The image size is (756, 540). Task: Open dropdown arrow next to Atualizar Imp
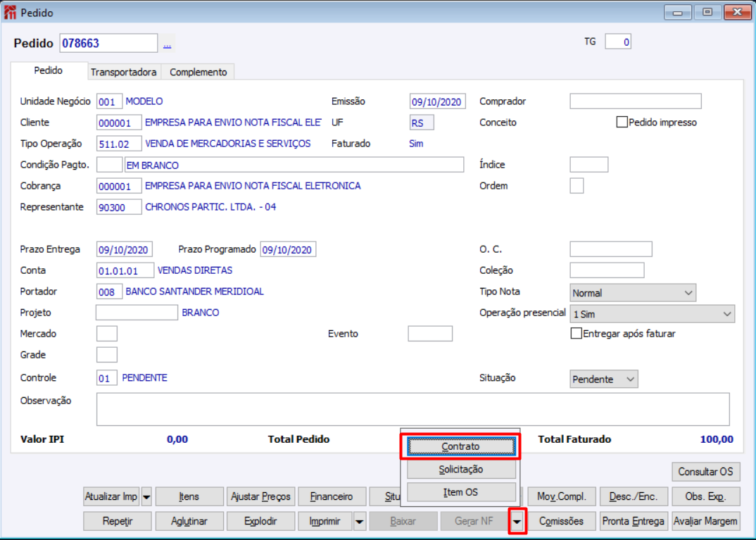pos(146,496)
